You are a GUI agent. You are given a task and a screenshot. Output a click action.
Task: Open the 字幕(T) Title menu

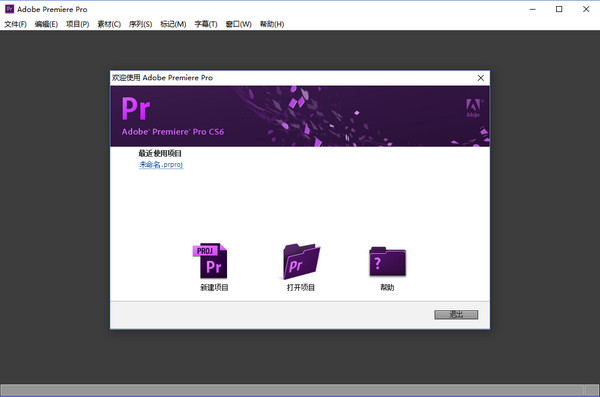pos(206,24)
